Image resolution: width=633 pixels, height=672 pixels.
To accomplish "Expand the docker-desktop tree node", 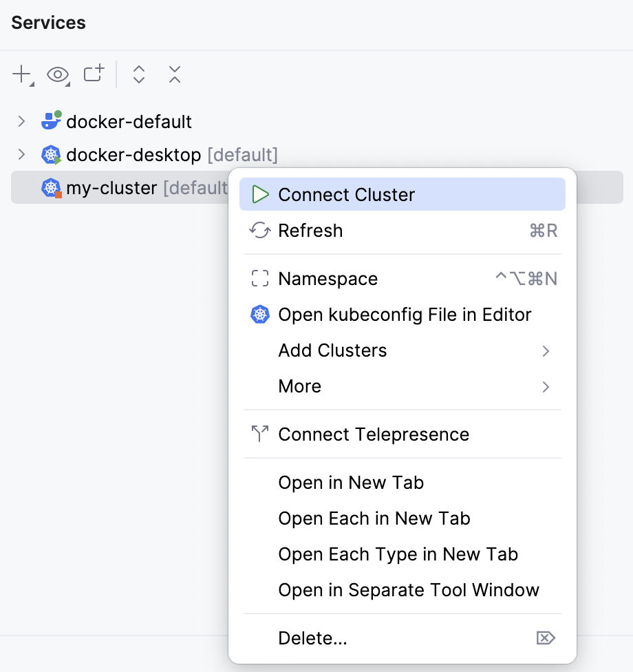I will tap(22, 154).
